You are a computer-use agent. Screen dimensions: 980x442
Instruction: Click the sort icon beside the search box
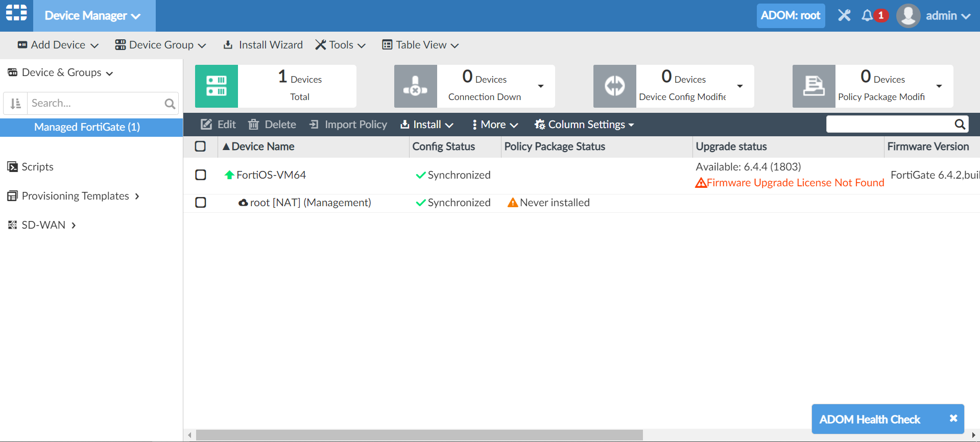pyautogui.click(x=16, y=104)
